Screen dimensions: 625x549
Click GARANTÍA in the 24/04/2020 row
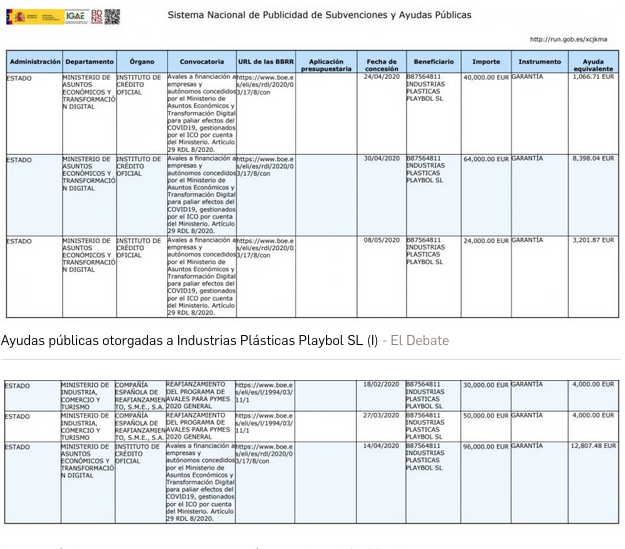[527, 77]
